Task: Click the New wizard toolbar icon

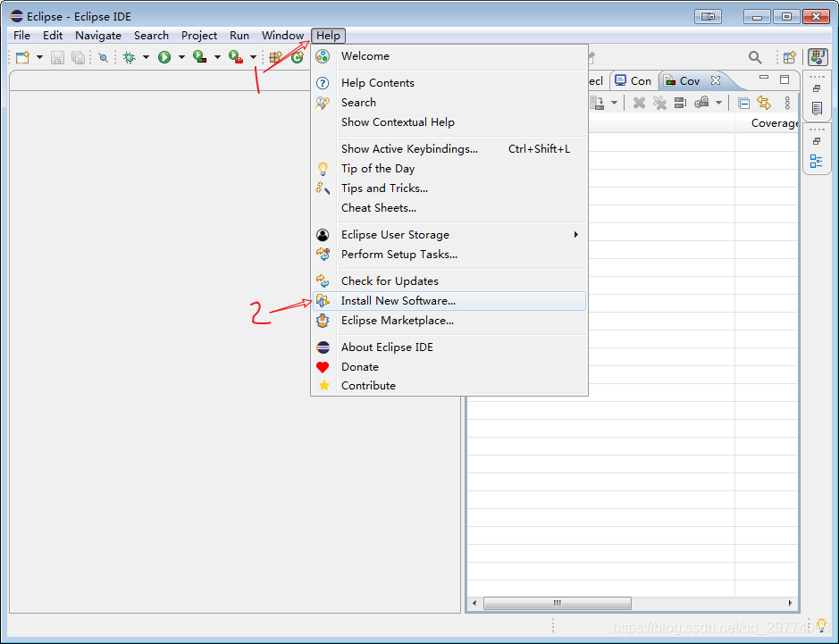Action: 23,57
